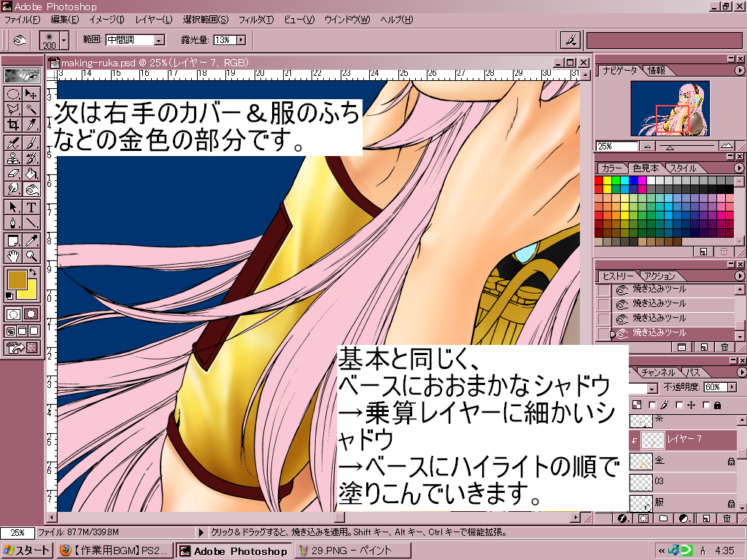The height and width of the screenshot is (560, 747).
Task: Open the brush picker dropdown arrow
Action: click(64, 41)
